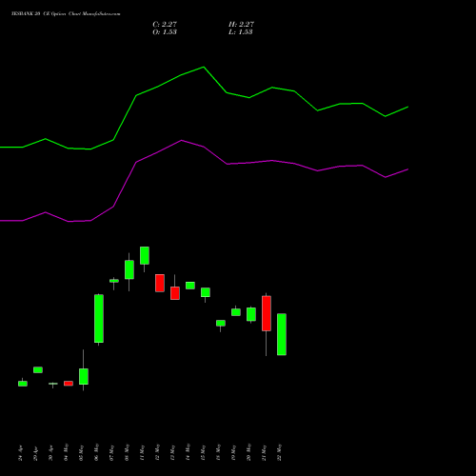Click the high value 'H: 2.27'
Image resolution: width=476 pixels, height=476 pixels.
click(241, 24)
